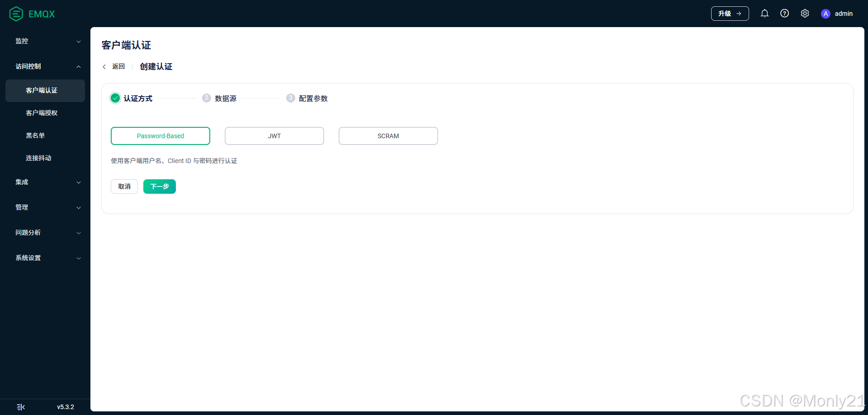Click the v5.3.2 version text
Viewport: 868px width, 415px height.
[66, 407]
